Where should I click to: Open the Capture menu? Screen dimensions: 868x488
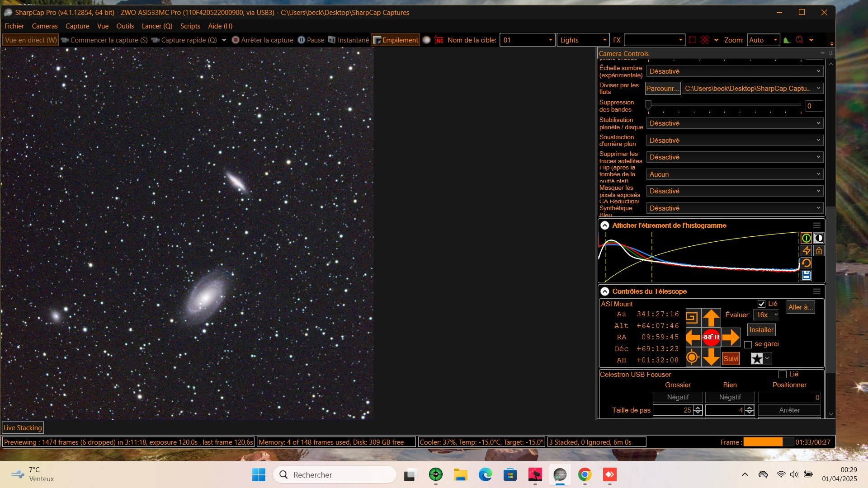click(77, 26)
